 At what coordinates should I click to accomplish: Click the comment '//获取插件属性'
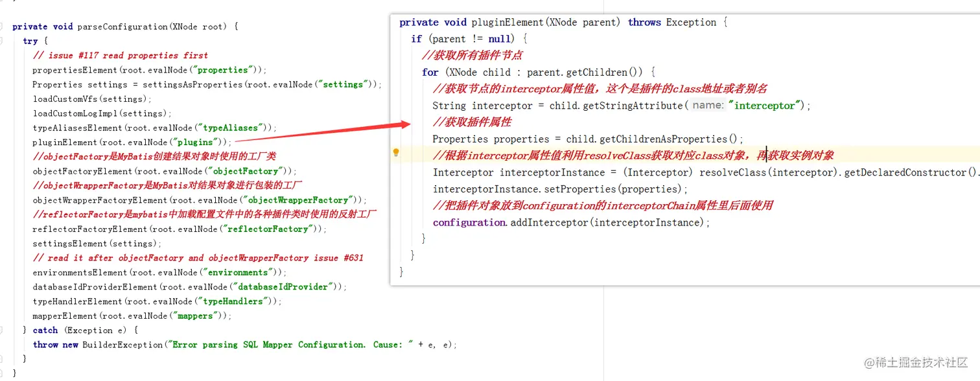(x=472, y=122)
